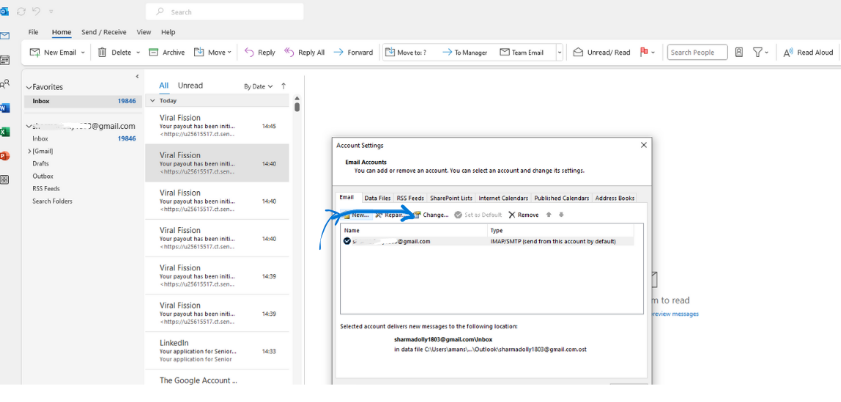841x402 pixels.
Task: Switch to RSS Feeds tab in Account Settings
Action: pyautogui.click(x=410, y=198)
